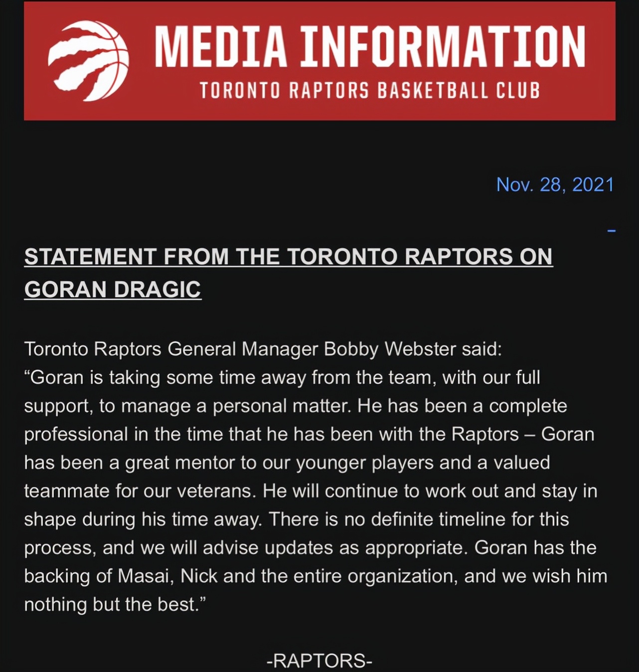Click the word STATEMENT in the headline
639x672 pixels.
(90, 257)
